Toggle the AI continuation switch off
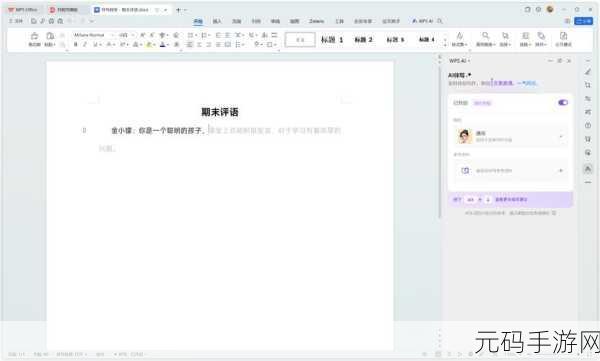The width and height of the screenshot is (600, 361). (563, 103)
